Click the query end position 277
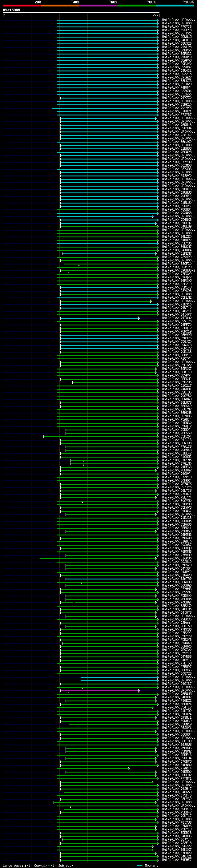197x868 pixels. click(x=155, y=15)
